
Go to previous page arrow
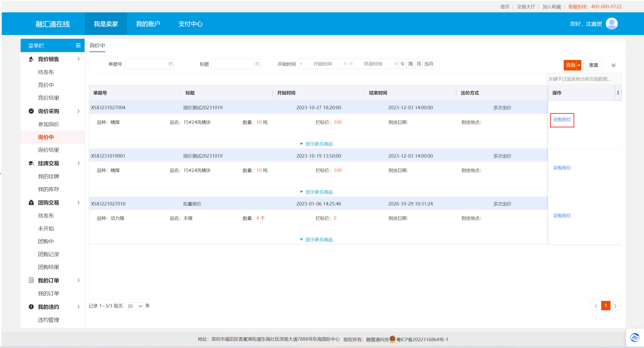596,306
